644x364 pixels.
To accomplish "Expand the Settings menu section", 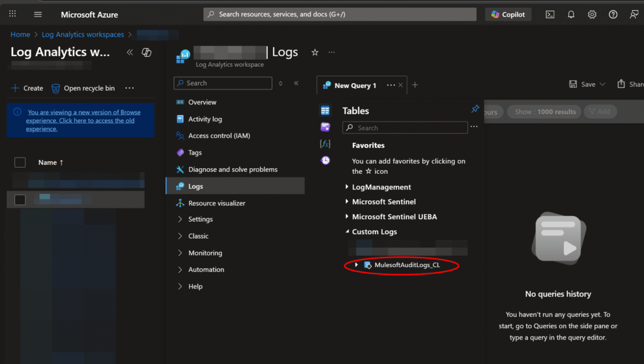I will pos(180,219).
